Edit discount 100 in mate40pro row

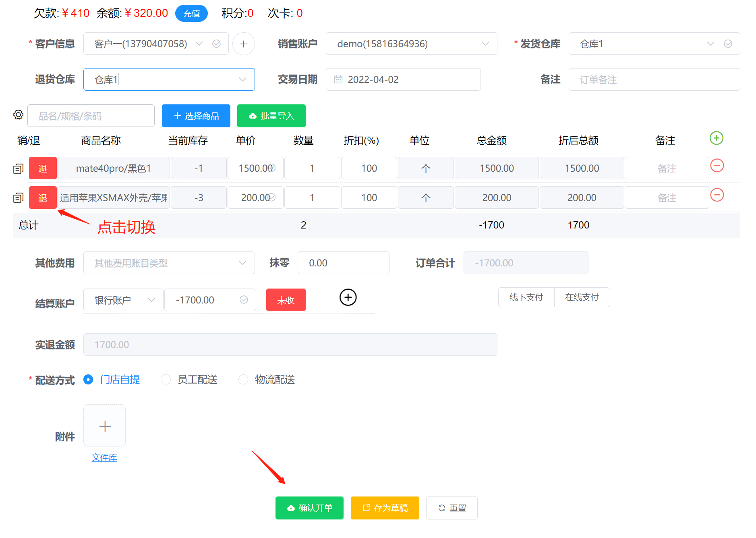[x=369, y=168]
